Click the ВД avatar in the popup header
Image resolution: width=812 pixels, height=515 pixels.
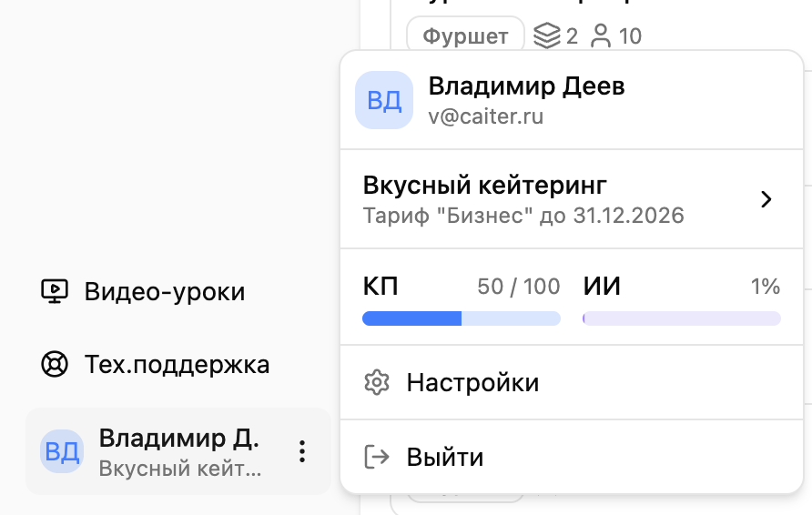(383, 100)
